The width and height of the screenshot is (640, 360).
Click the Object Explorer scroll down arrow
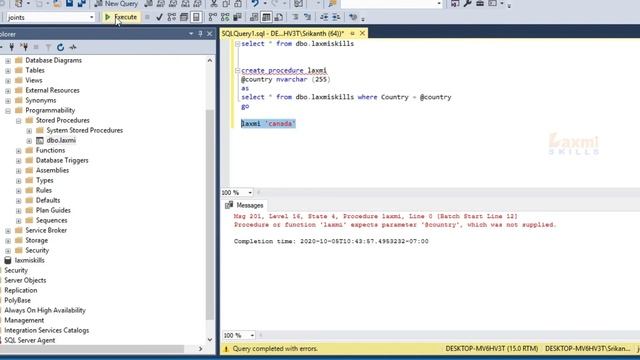coord(210,340)
